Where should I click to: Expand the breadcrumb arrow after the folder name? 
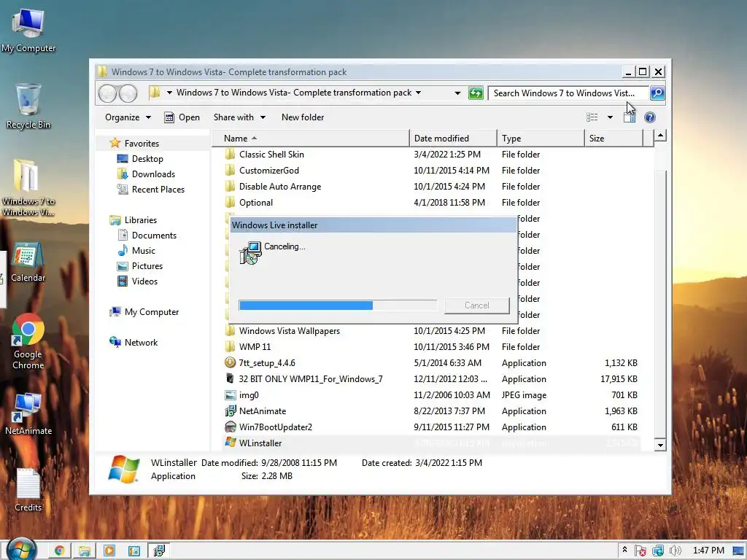pyautogui.click(x=418, y=93)
